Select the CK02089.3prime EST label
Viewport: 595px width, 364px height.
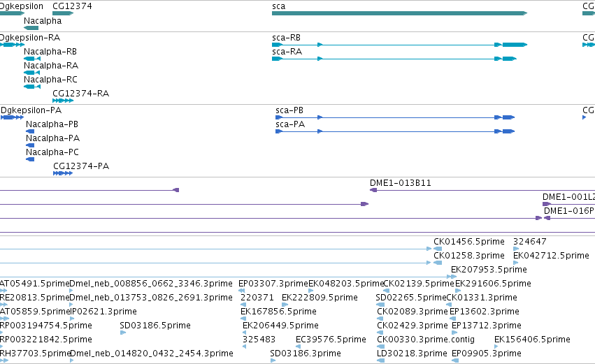click(413, 312)
